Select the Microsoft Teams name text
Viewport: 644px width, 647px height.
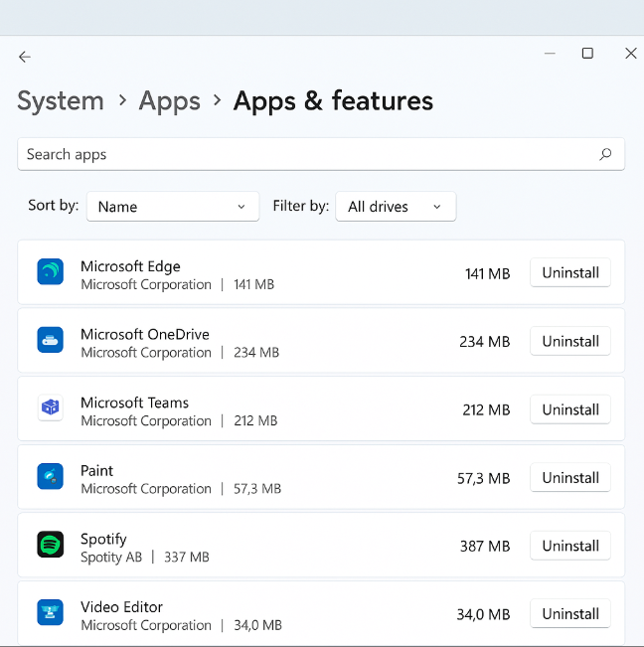coord(134,403)
